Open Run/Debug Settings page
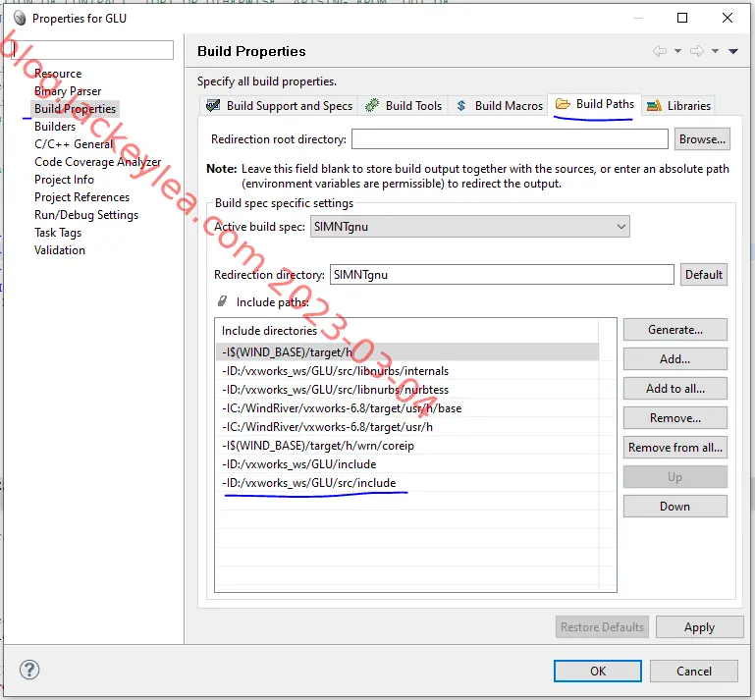The width and height of the screenshot is (755, 700). (x=86, y=215)
